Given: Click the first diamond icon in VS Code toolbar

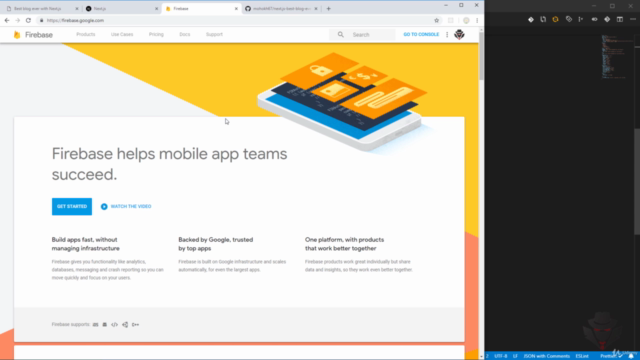Looking at the screenshot, I should click(x=531, y=19).
